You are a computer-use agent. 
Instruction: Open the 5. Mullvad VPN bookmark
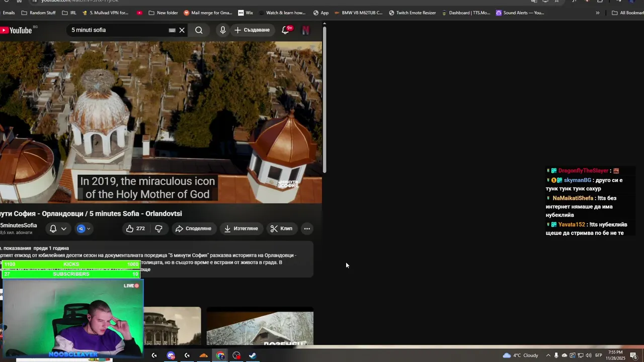pyautogui.click(x=105, y=13)
